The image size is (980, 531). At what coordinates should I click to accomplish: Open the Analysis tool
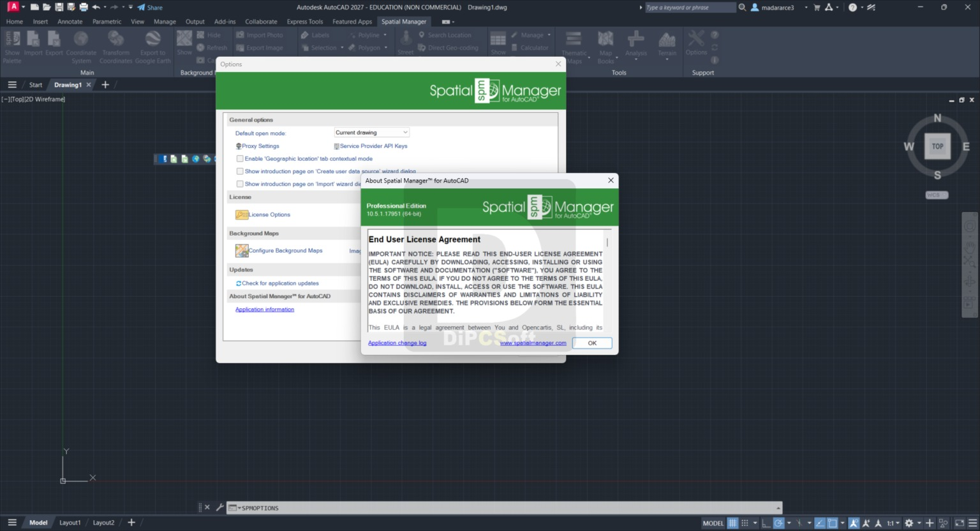pos(635,45)
